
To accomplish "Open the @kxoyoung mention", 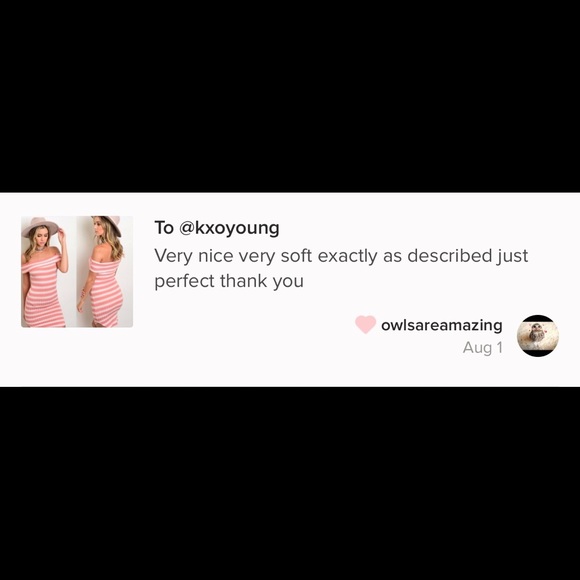I will coord(229,228).
